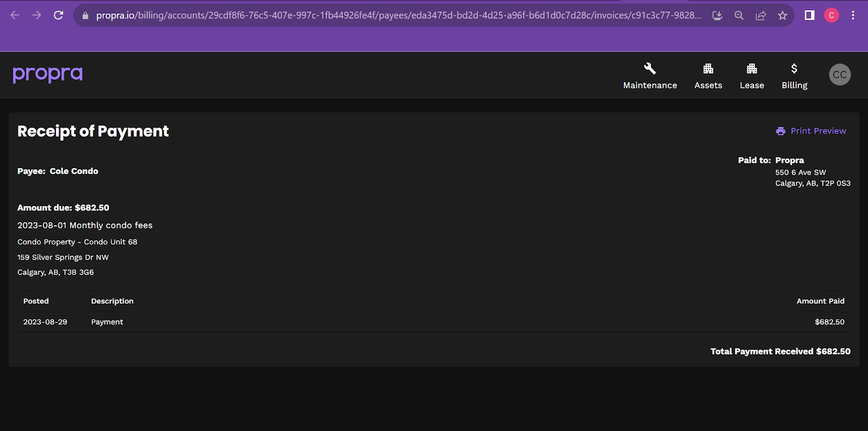Click the payee name Cole Condo
The width and height of the screenshot is (868, 431).
(74, 171)
